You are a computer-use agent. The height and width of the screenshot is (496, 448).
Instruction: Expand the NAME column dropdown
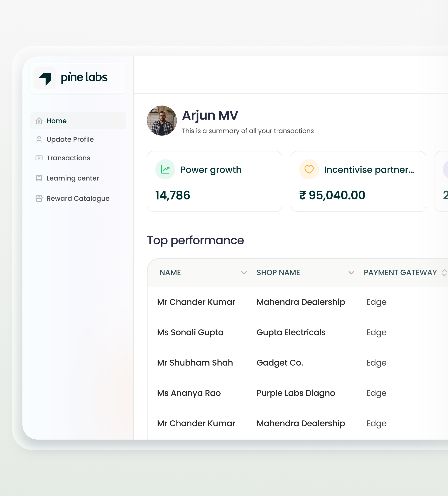point(244,273)
